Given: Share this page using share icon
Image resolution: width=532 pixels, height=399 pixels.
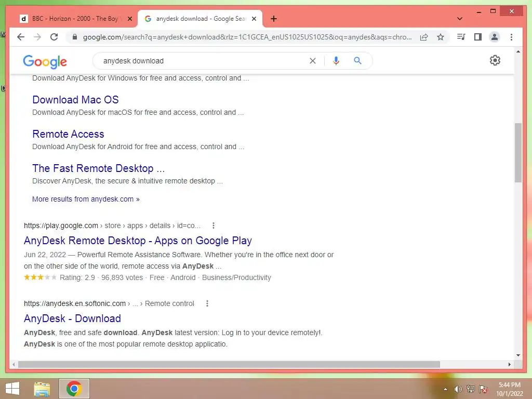Looking at the screenshot, I should 424,37.
